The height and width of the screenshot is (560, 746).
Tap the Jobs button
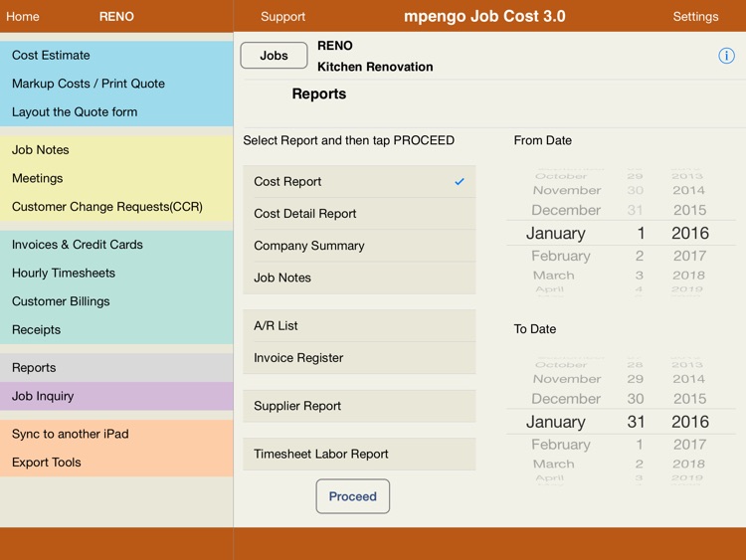pyautogui.click(x=275, y=55)
